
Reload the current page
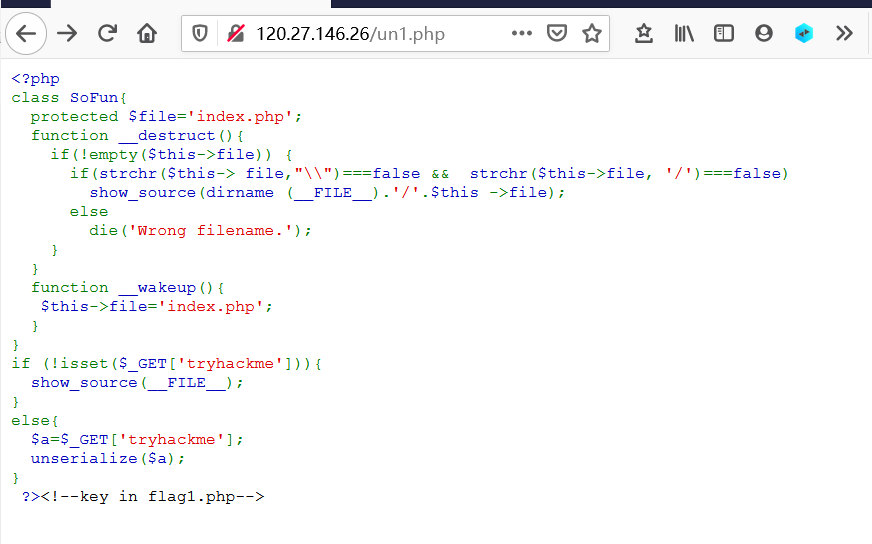click(107, 34)
